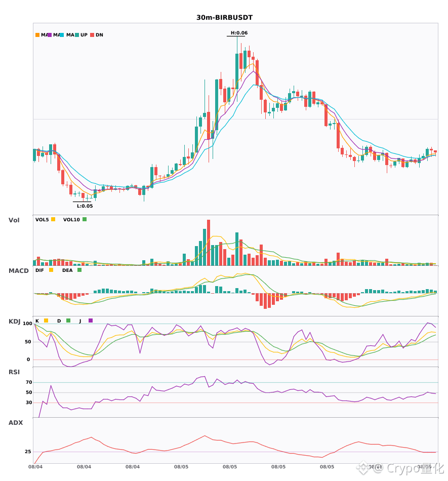Select the green VOL10 legend swatch
Viewport: 448px width, 481px height.
85,219
